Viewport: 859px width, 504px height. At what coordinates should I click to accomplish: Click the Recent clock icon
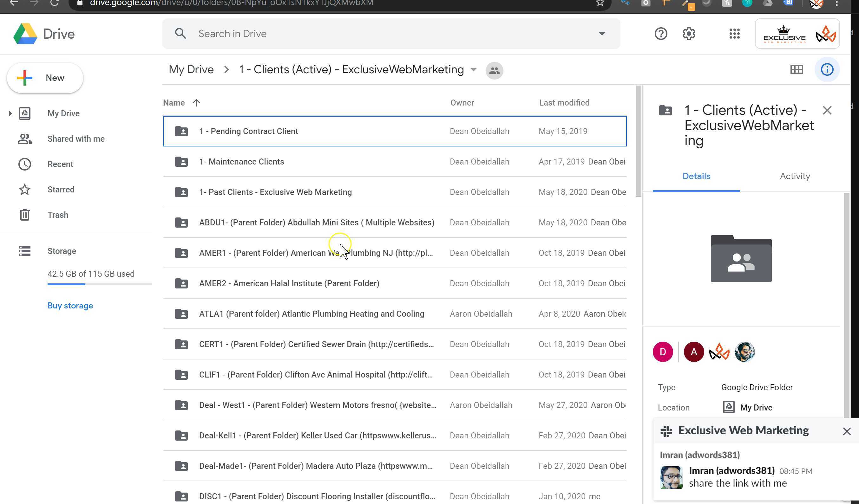[x=24, y=164]
